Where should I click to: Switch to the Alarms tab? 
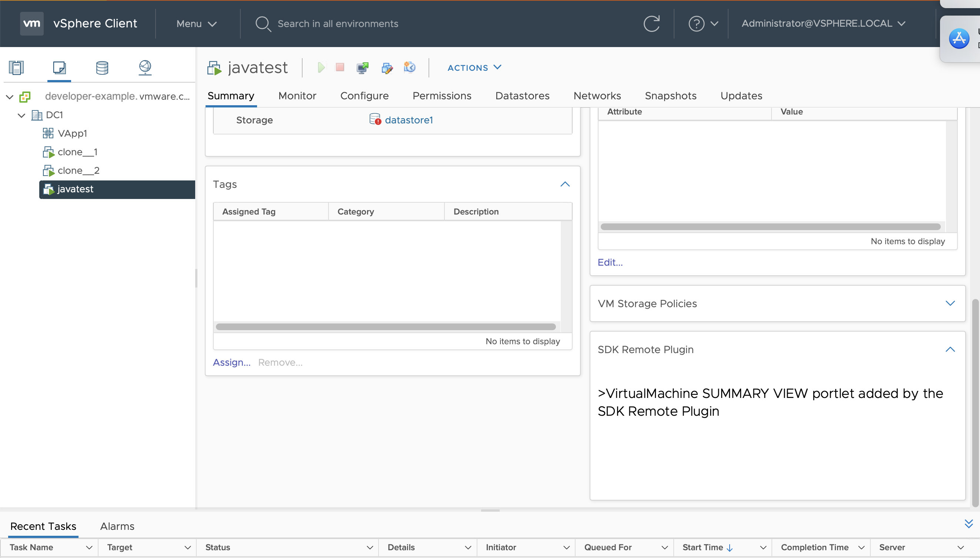[x=117, y=527]
